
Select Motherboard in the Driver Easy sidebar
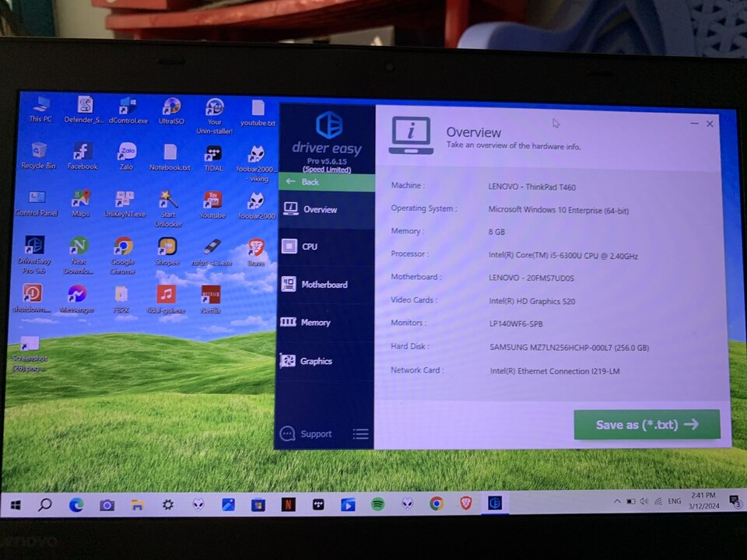coord(326,285)
